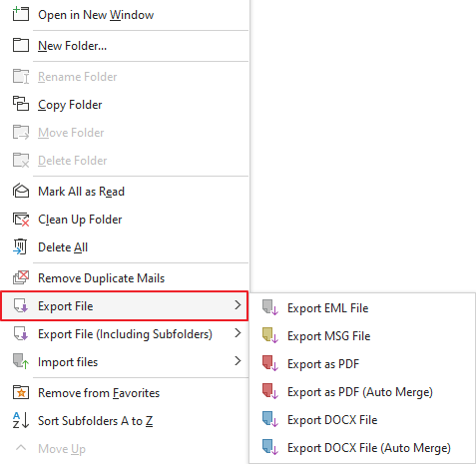Click the yellow Export MSG File icon

click(x=269, y=335)
